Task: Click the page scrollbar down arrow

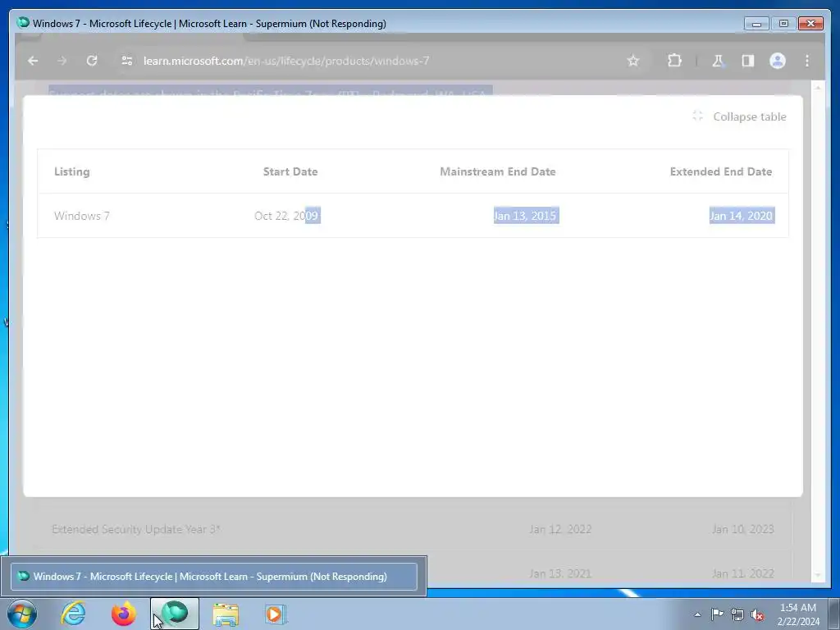Action: (818, 575)
